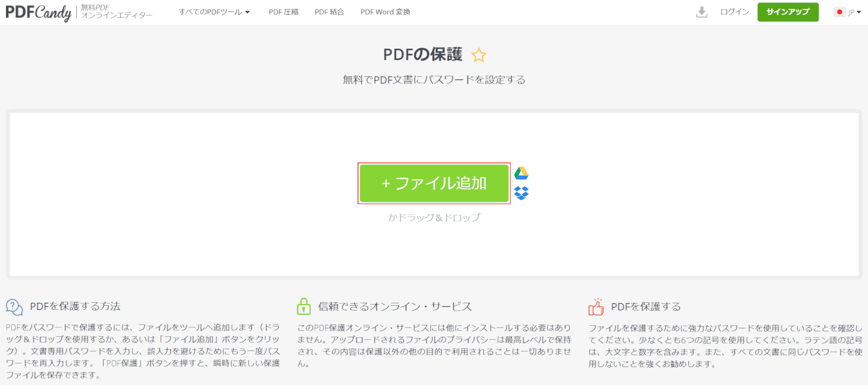868x385 pixels.
Task: Click the サインアップ button
Action: (788, 12)
